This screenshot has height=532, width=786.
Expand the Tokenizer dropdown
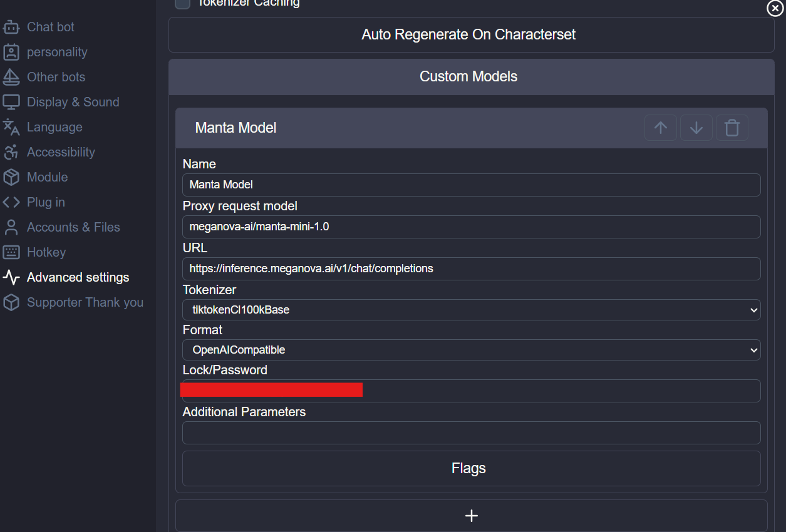click(x=471, y=310)
